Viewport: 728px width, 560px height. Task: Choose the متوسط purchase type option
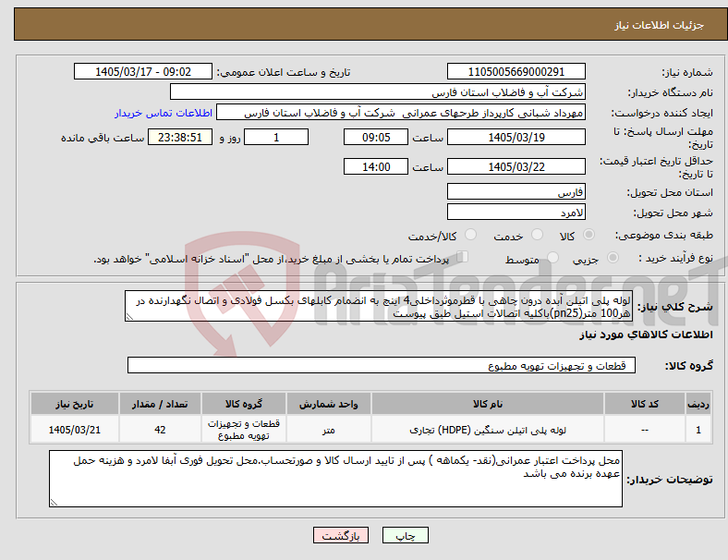552,257
